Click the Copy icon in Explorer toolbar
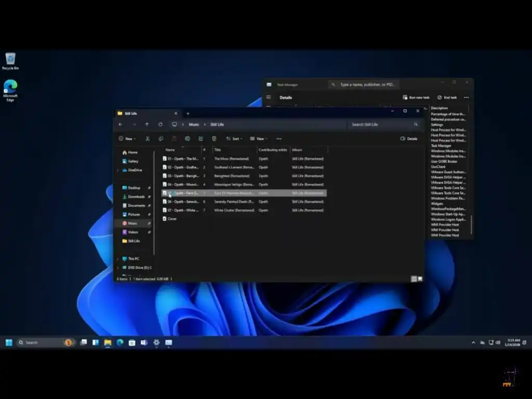The image size is (532, 399). click(x=161, y=139)
